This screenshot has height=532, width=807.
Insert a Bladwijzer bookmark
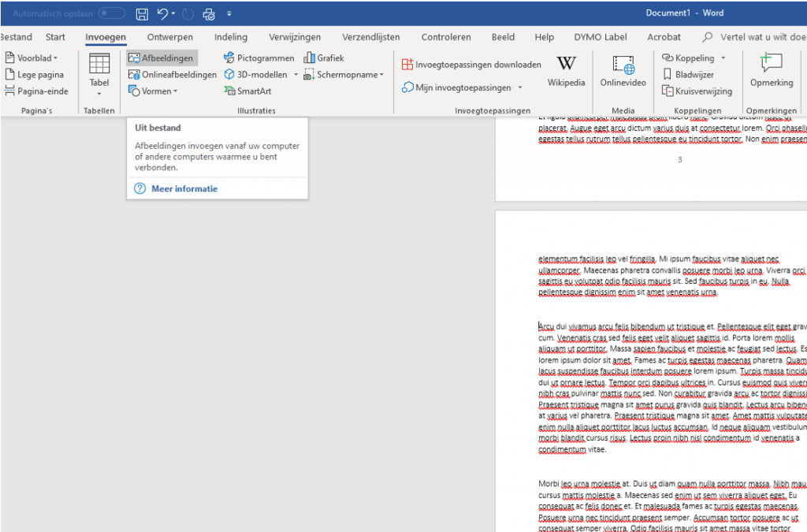(688, 75)
